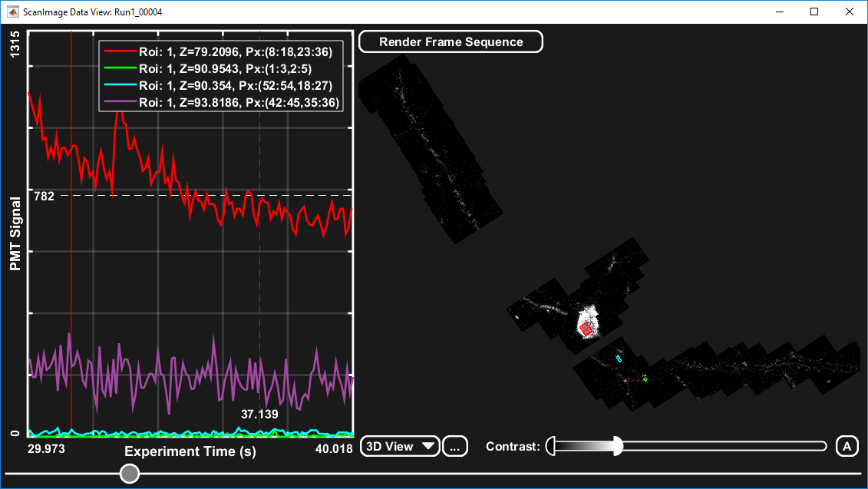
Task: Click the MATLAB icon in the title bar
Action: (x=13, y=12)
